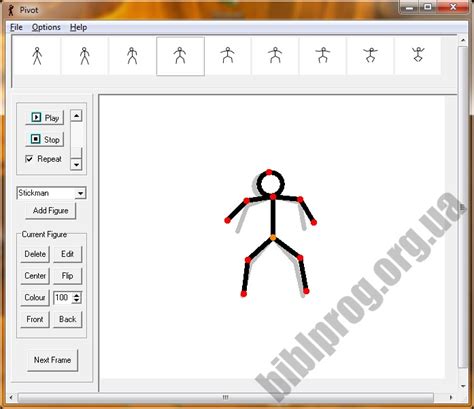Open the Options menu
Image resolution: width=474 pixels, height=409 pixels.
[46, 27]
